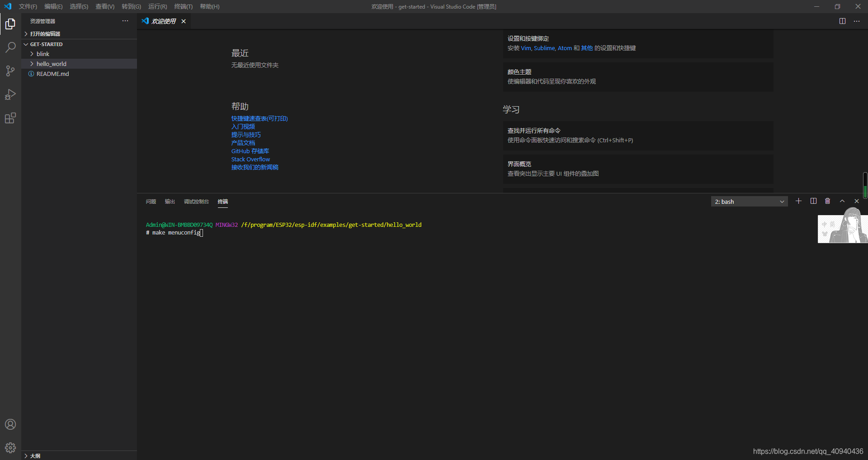The height and width of the screenshot is (460, 868).
Task: Kill the terminal with trash icon
Action: 828,201
